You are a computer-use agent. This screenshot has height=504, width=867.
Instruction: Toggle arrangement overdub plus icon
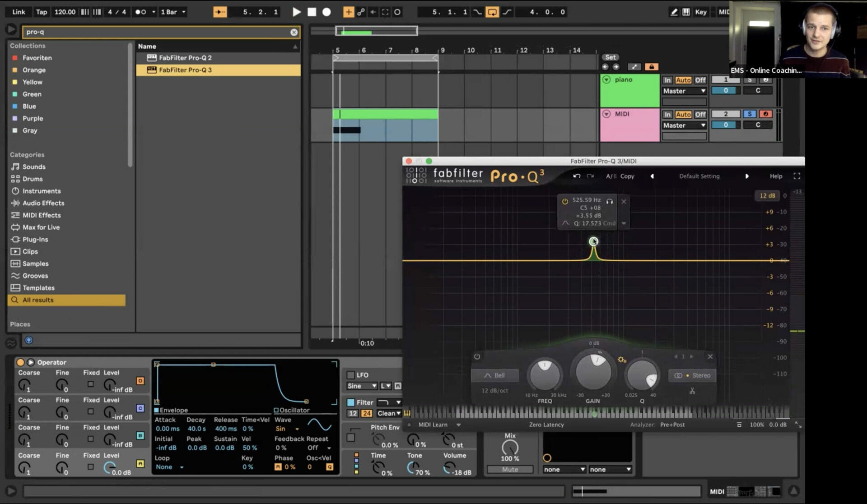click(348, 12)
